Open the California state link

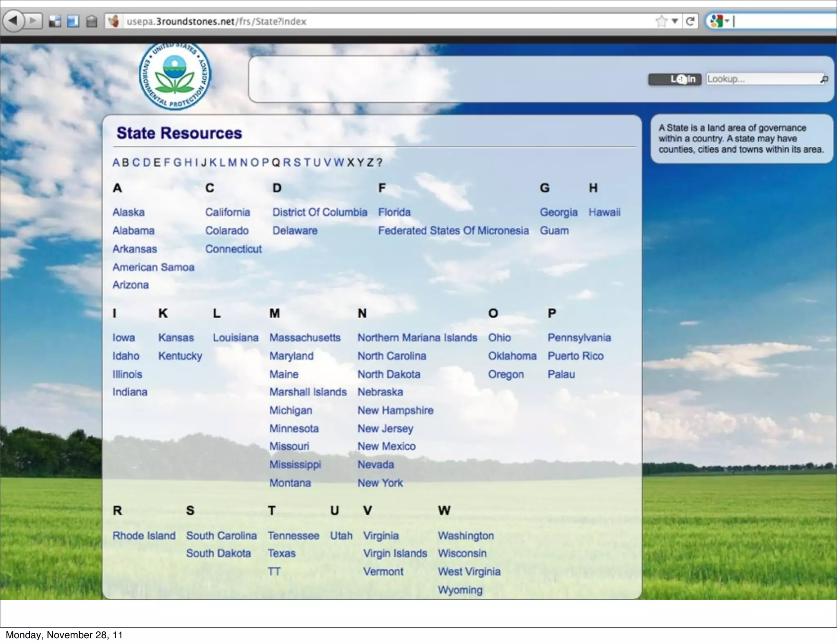[227, 212]
